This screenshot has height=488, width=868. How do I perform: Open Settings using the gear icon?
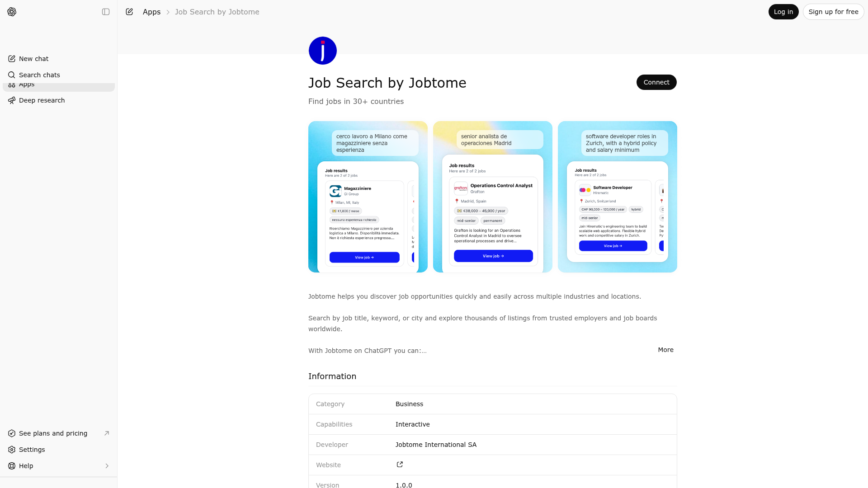pyautogui.click(x=12, y=450)
